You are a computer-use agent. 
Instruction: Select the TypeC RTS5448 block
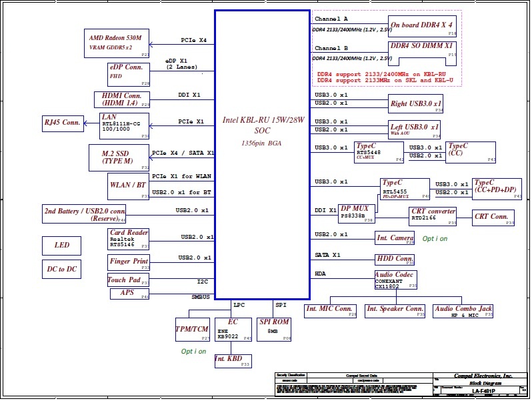point(379,152)
